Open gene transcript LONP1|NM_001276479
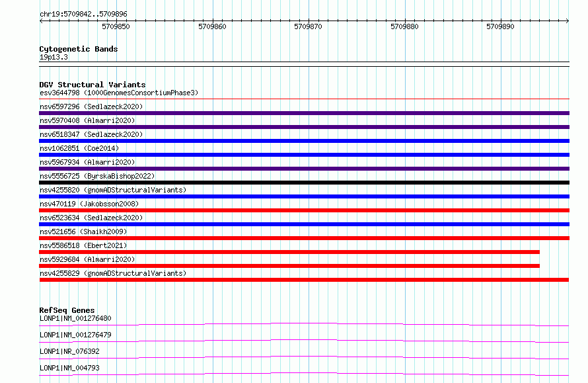 75,335
